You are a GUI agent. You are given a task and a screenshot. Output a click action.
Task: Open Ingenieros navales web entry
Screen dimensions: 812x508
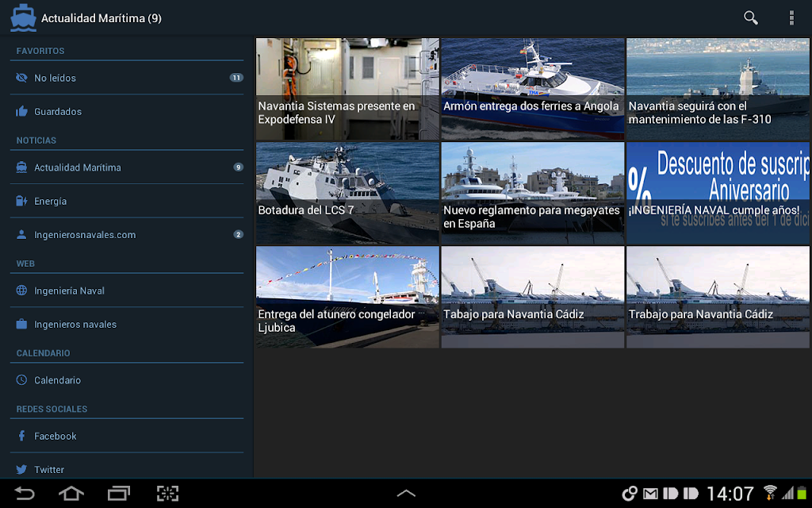click(127, 325)
